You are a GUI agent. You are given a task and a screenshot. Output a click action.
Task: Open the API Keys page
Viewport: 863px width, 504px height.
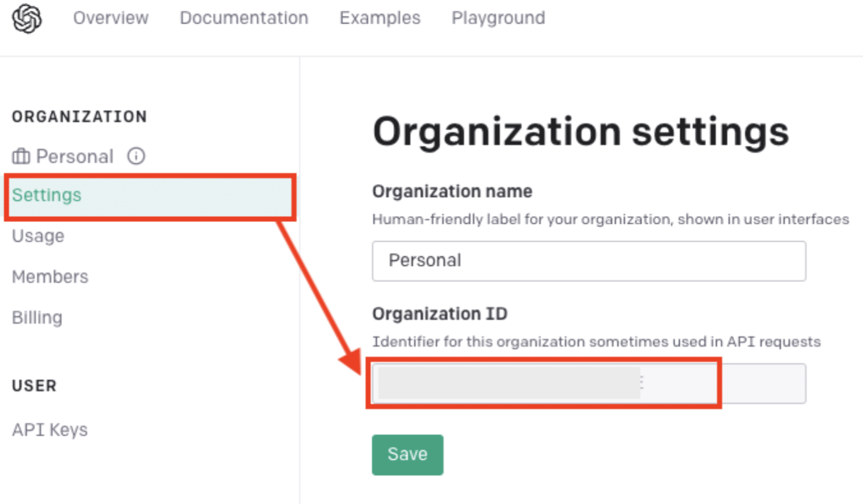click(49, 429)
